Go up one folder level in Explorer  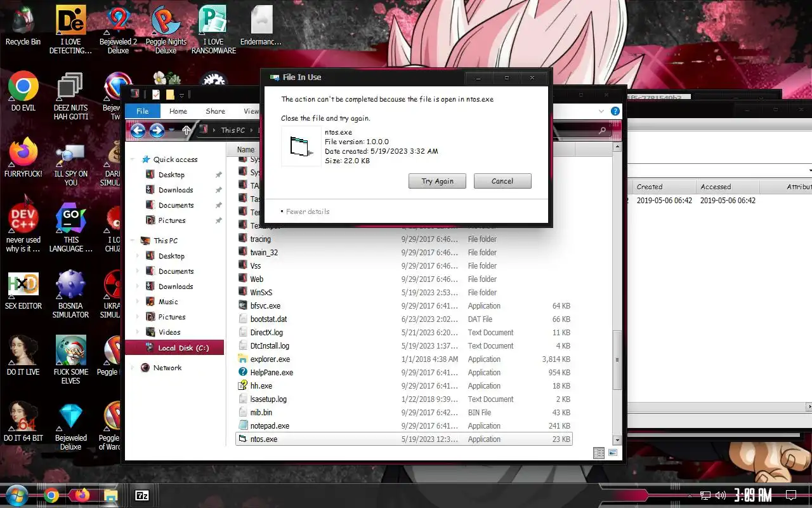coord(187,130)
